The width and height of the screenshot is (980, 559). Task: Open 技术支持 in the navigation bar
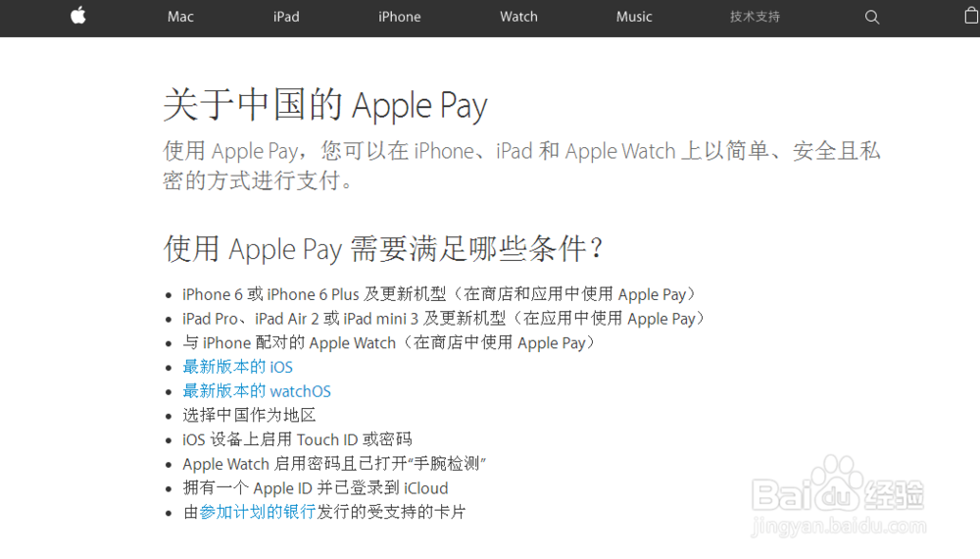coord(755,17)
